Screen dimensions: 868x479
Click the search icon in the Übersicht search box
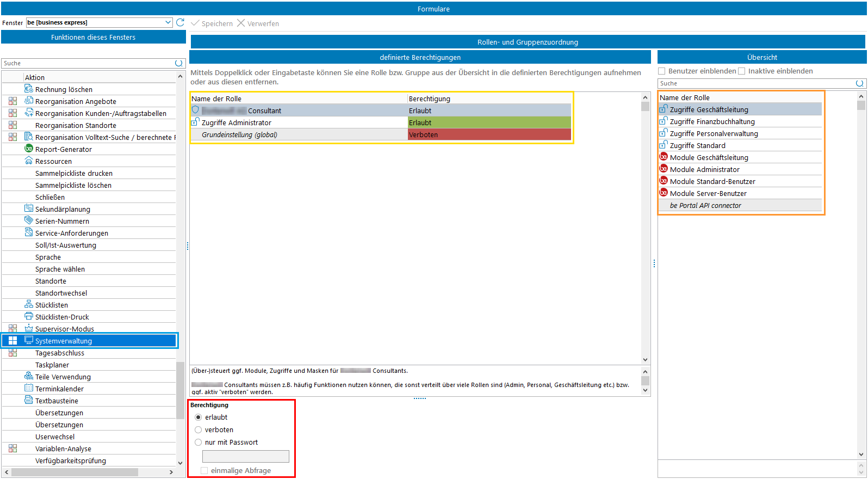click(859, 83)
